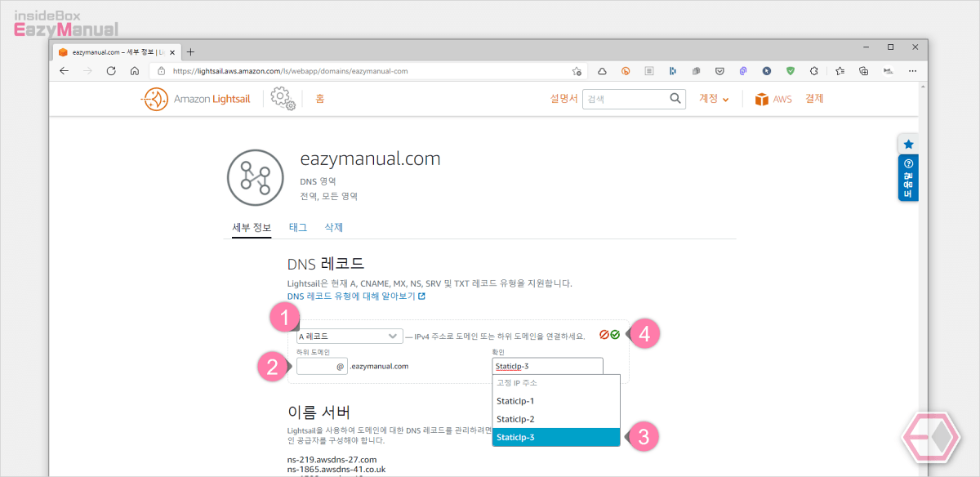The image size is (980, 477).
Task: Click ns-1865.awsdns-41.co.uk name server text
Action: 336,470
